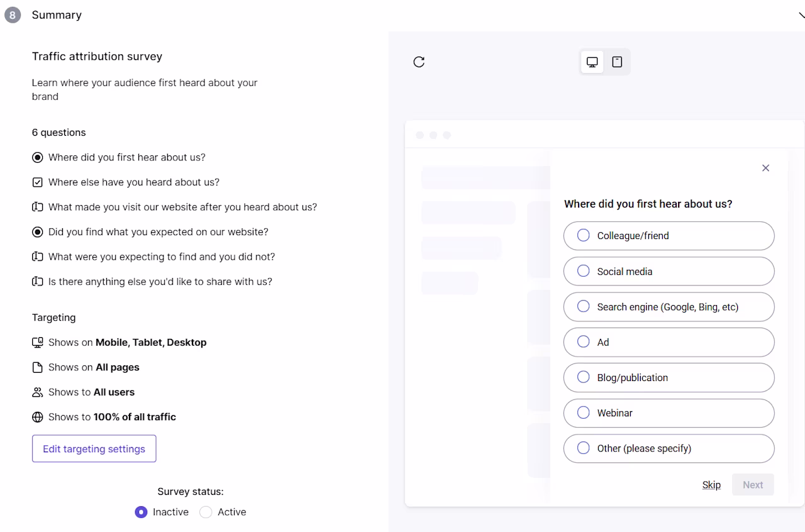Image resolution: width=805 pixels, height=532 pixels.
Task: Click 'Shows to 100% of all traffic' text
Action: point(112,417)
